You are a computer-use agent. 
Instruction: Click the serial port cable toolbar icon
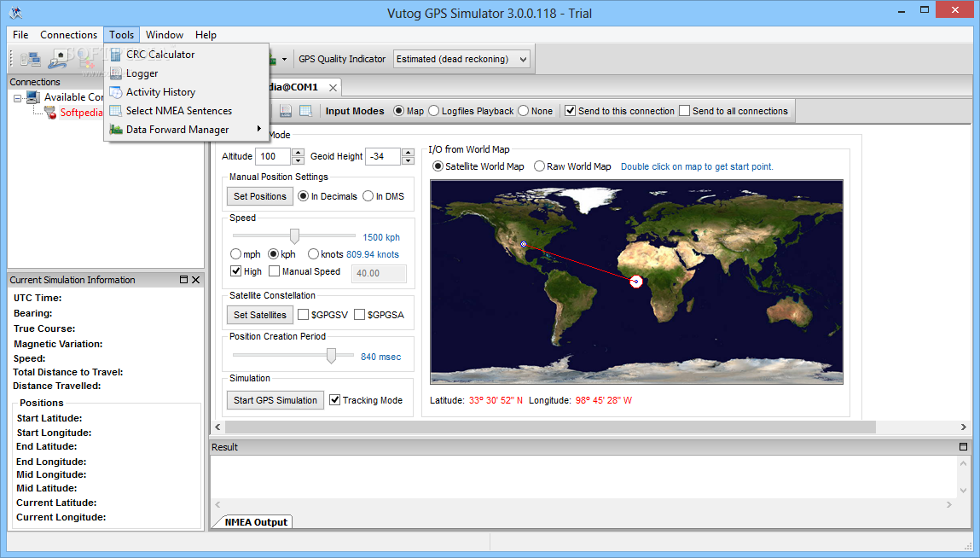[58, 60]
